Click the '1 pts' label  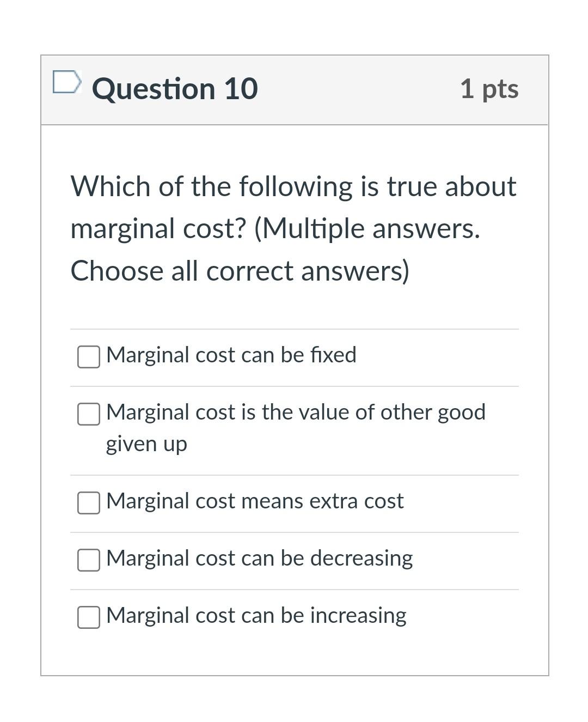coord(489,89)
